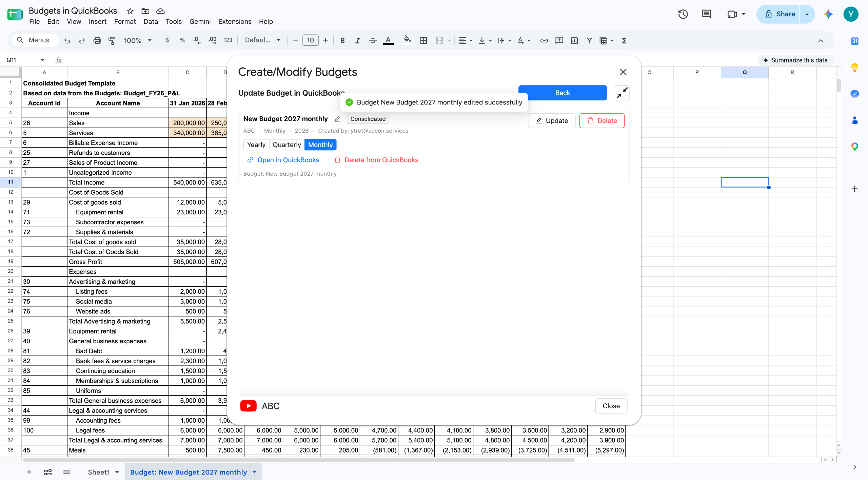This screenshot has width=868, height=480.
Task: Click Summarize this data chip
Action: pyautogui.click(x=795, y=60)
